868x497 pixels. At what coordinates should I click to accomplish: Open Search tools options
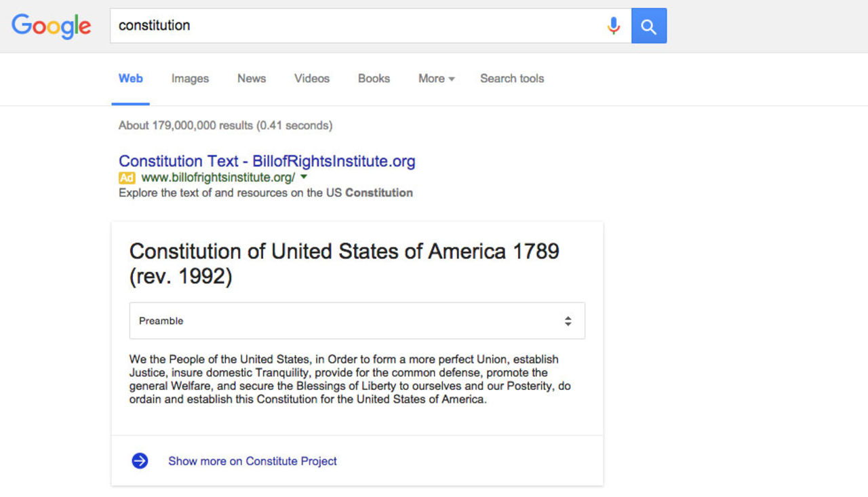[x=512, y=79]
